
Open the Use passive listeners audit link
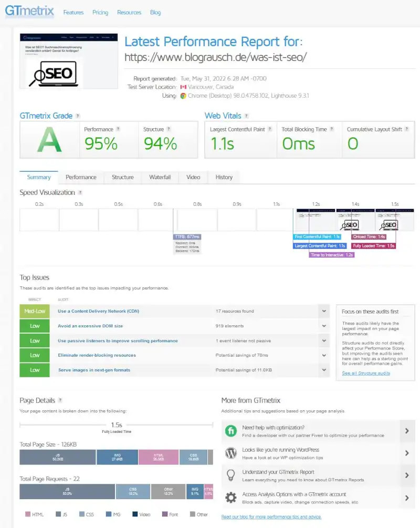[118, 341]
